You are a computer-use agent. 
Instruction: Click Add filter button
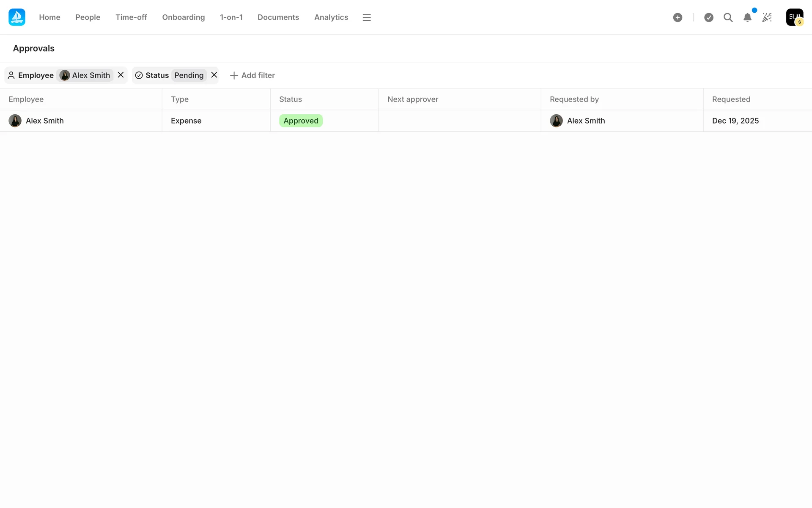click(252, 75)
